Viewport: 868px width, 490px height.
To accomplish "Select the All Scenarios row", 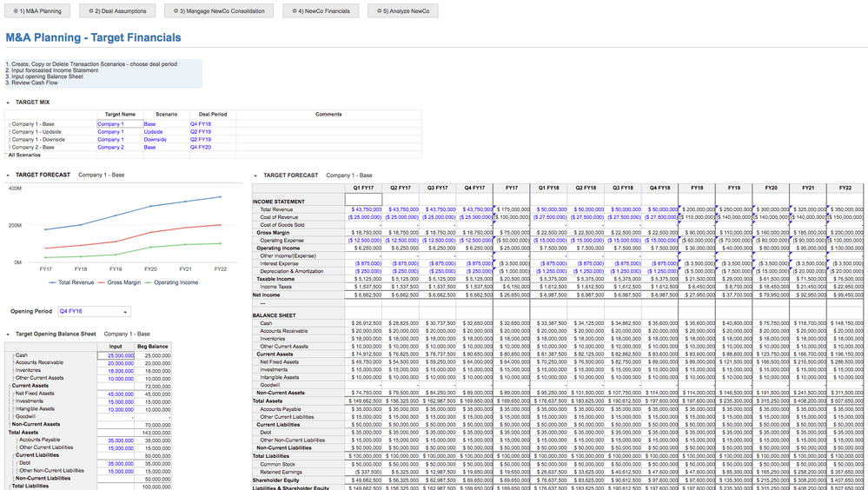I will [x=24, y=155].
